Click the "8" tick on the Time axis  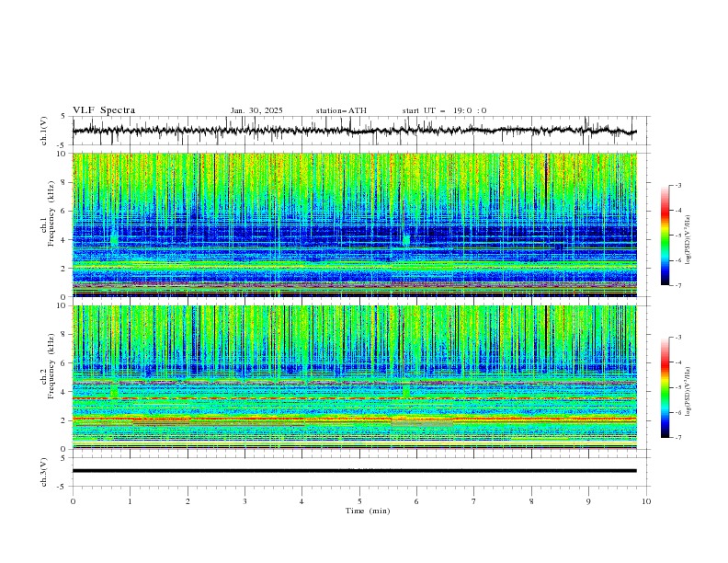(x=531, y=501)
